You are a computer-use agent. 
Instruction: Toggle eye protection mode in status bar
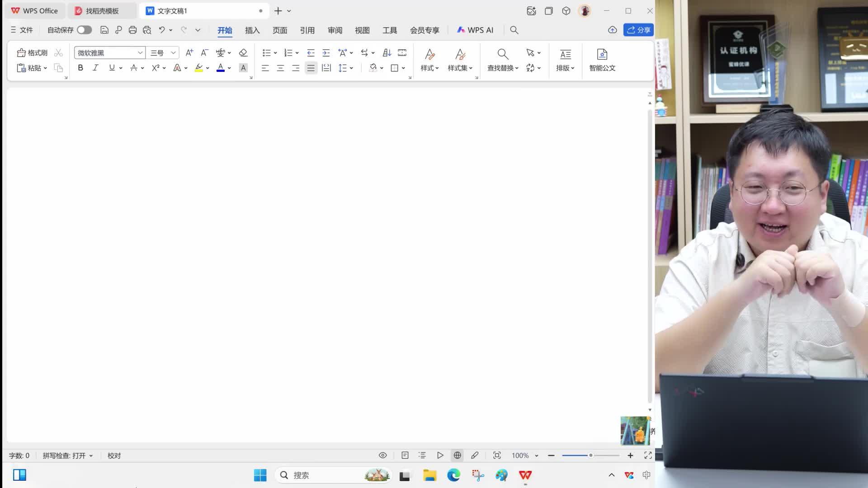point(382,455)
